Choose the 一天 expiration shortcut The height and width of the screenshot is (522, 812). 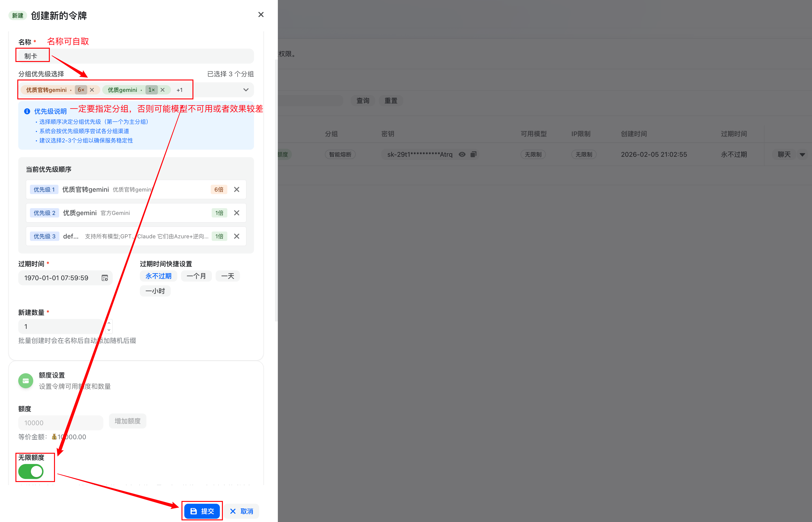227,276
